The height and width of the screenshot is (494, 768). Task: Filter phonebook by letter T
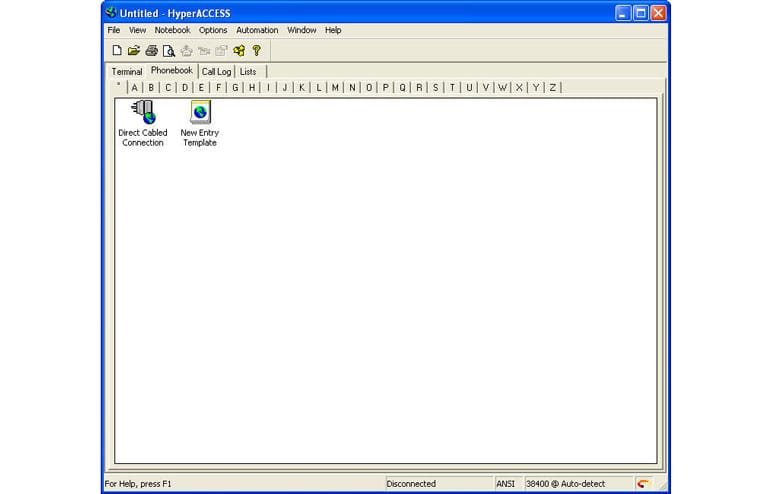click(453, 88)
